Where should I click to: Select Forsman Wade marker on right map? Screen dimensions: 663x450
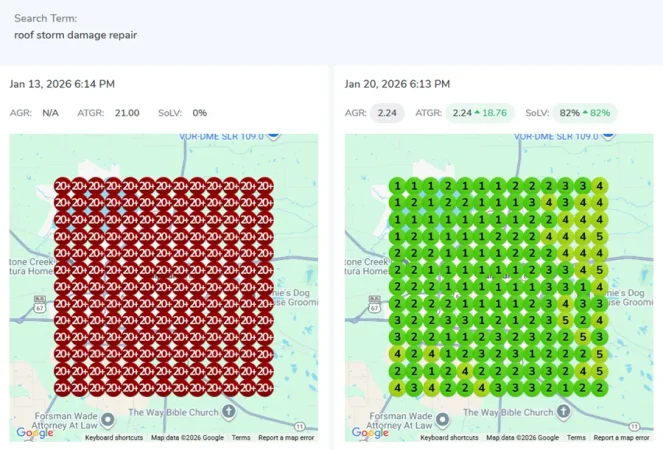(443, 419)
